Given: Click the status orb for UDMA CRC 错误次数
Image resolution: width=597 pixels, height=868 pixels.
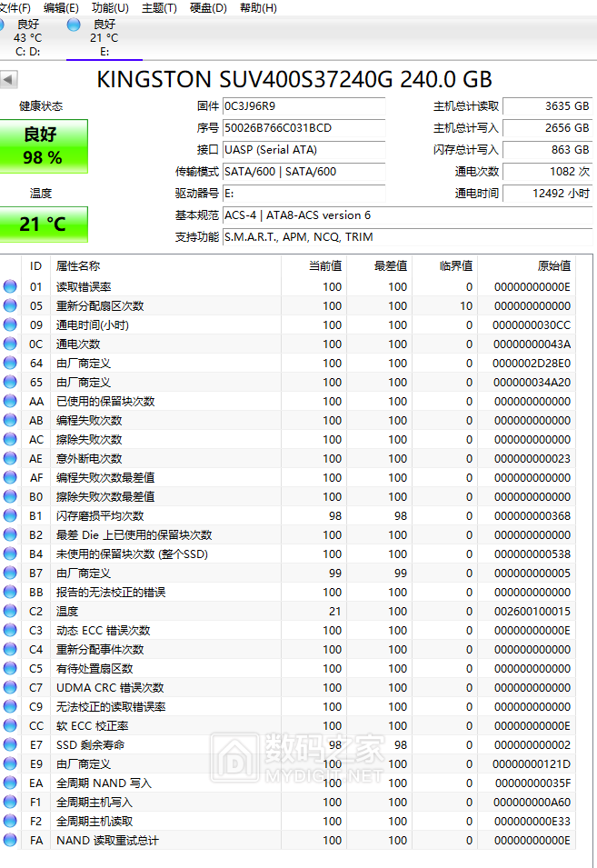Looking at the screenshot, I should click(x=10, y=687).
